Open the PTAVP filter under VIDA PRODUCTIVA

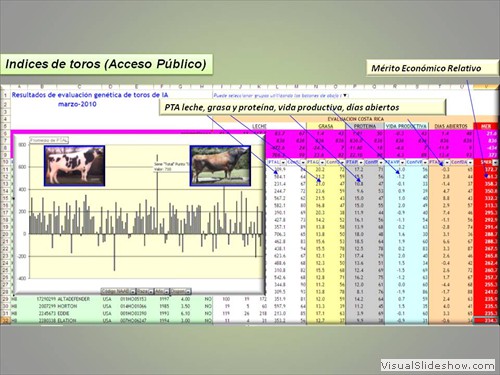[402, 162]
